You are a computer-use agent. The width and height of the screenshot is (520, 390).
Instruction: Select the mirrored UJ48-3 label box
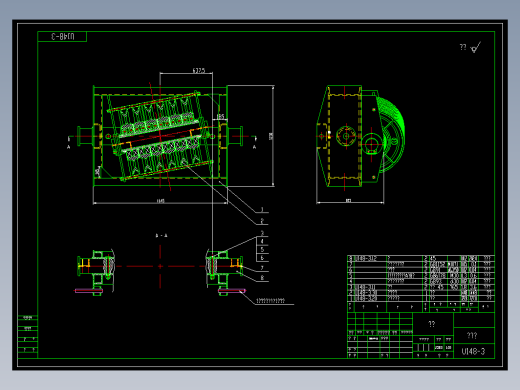pyautogui.click(x=62, y=36)
